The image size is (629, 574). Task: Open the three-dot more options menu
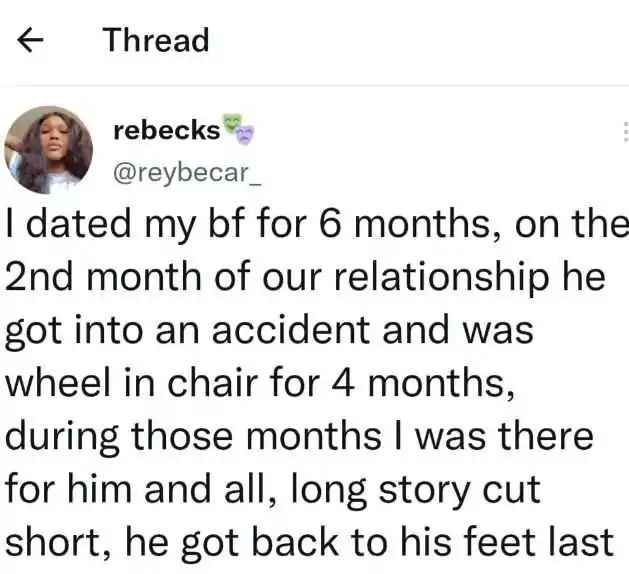(623, 130)
